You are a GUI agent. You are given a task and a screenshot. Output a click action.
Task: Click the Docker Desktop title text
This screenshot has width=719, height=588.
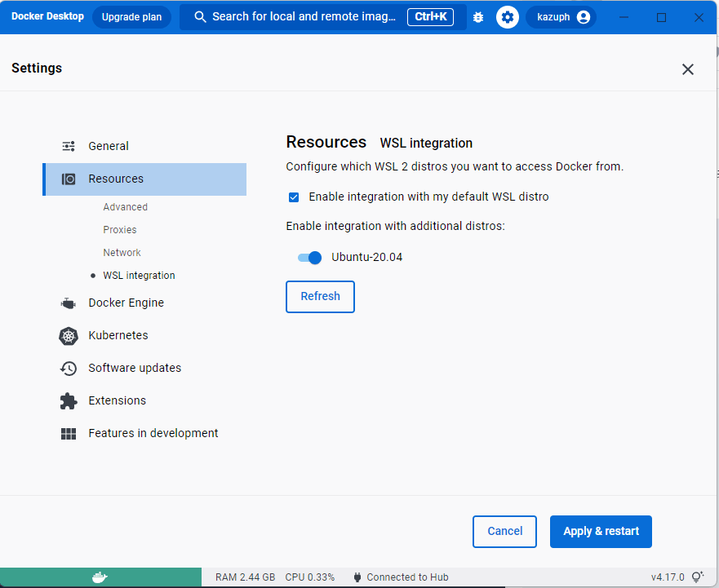coord(47,16)
